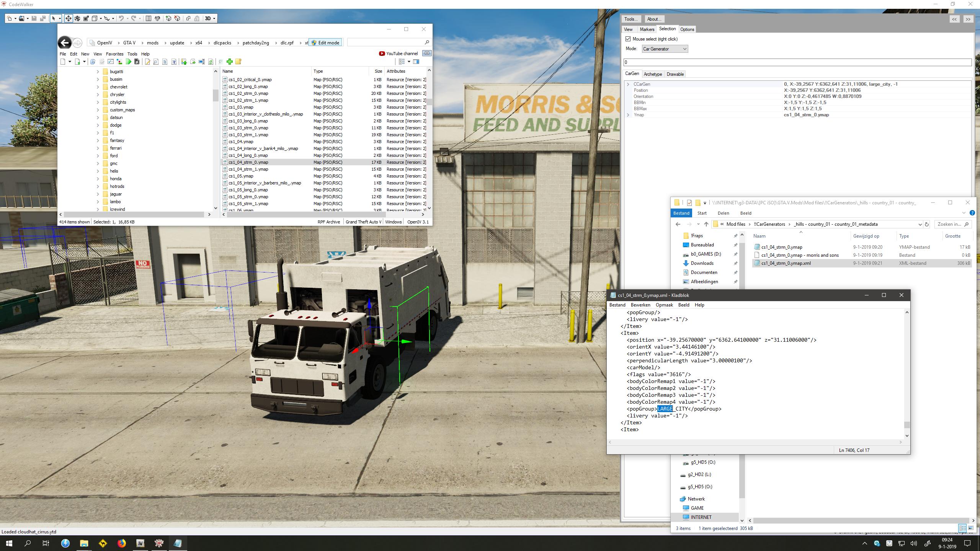The height and width of the screenshot is (551, 980).
Task: Select cs1_04_strm_1.ymap in file list
Action: click(248, 169)
